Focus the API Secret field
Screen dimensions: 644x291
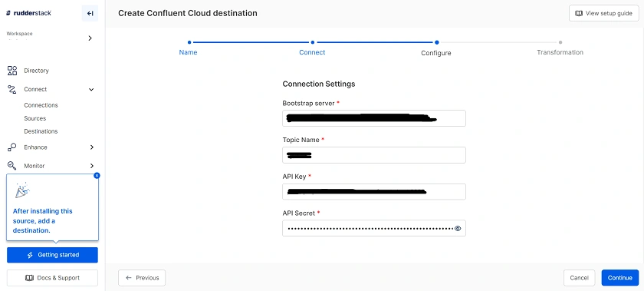click(x=374, y=229)
